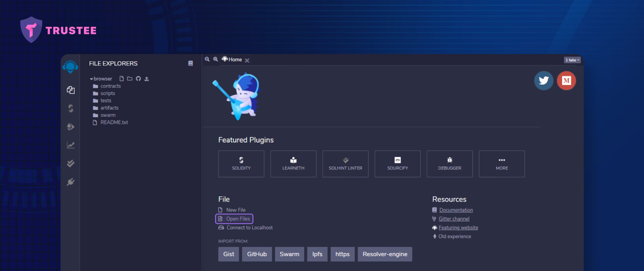Zoom out the editor view
Image resolution: width=644 pixels, height=271 pixels.
pyautogui.click(x=207, y=59)
